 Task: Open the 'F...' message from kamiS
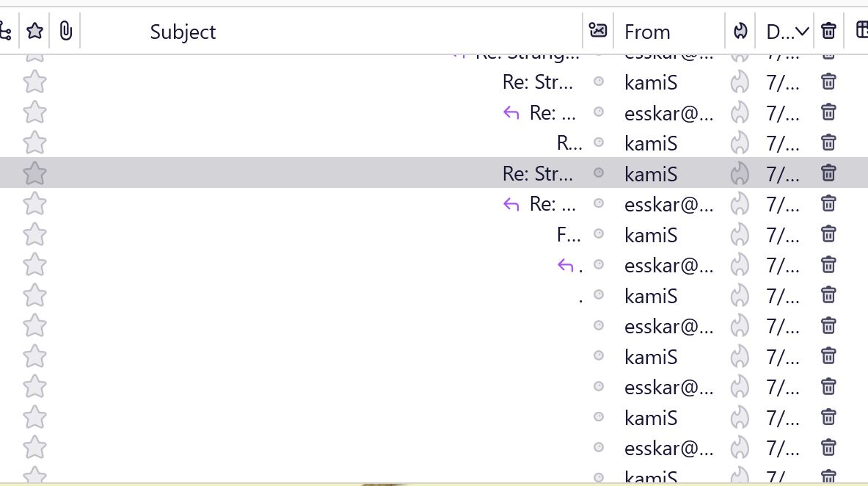(x=569, y=235)
